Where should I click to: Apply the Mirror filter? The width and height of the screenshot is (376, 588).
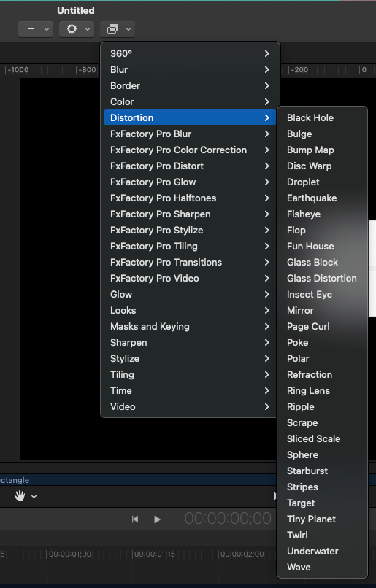click(322, 311)
